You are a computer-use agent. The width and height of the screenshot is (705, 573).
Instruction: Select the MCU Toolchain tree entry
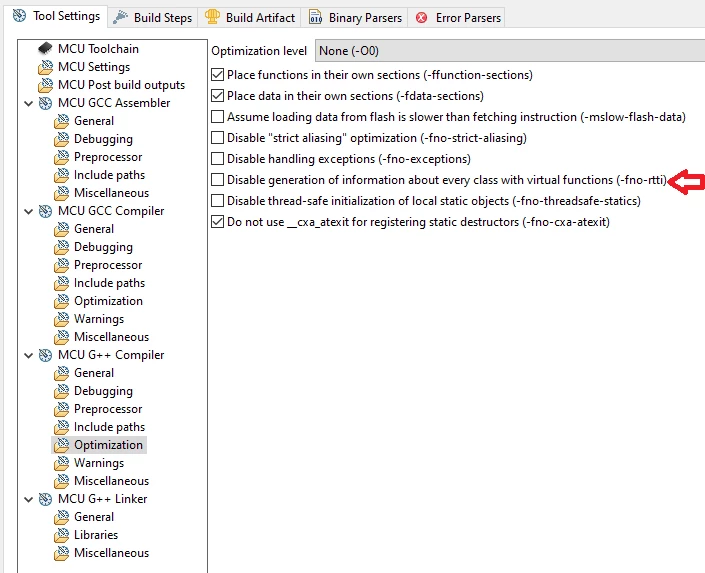click(98, 49)
